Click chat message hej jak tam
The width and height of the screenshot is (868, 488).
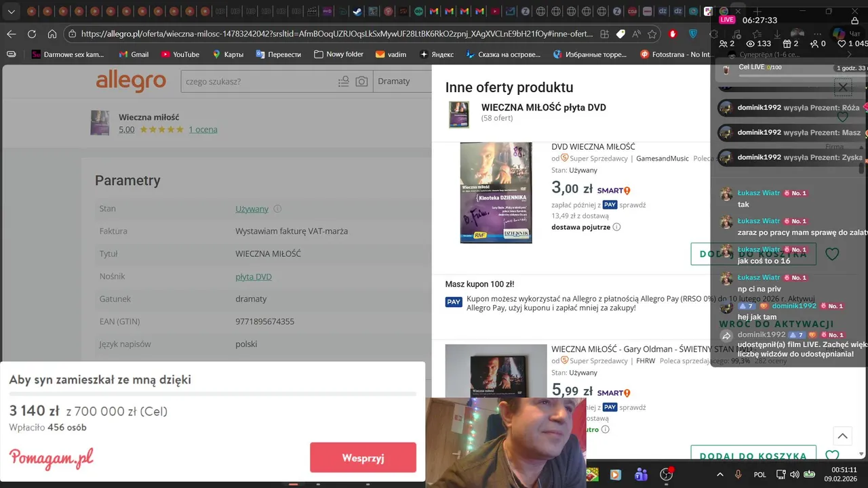click(x=757, y=317)
